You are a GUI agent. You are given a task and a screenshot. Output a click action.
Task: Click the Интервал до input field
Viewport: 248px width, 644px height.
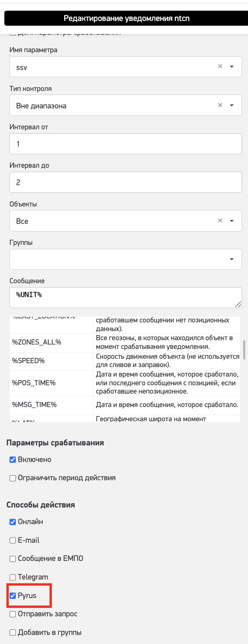click(126, 182)
